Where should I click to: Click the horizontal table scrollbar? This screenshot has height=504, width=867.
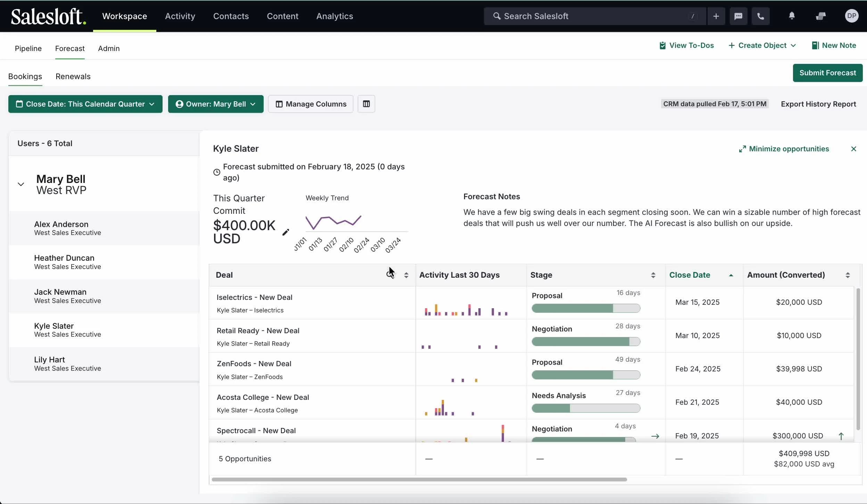[419, 479]
